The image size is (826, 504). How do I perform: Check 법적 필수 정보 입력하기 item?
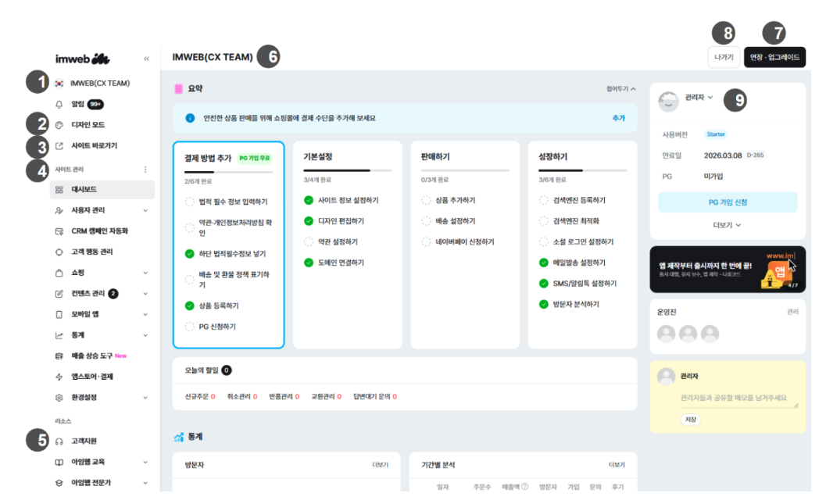tap(190, 202)
